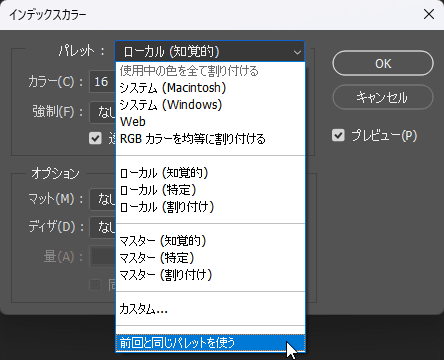Select システム (Windows) palette option
444x360 pixels.
[x=210, y=105]
